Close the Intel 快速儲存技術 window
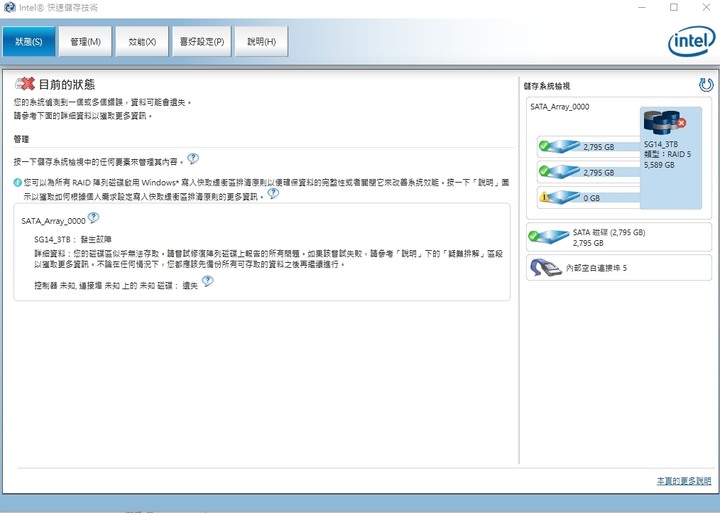The width and height of the screenshot is (720, 513). point(706,7)
